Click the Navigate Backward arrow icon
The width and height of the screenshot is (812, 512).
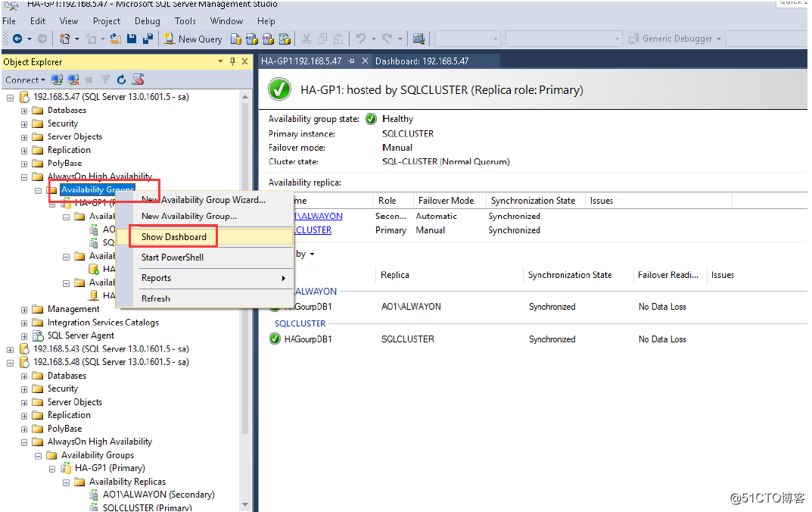pyautogui.click(x=17, y=39)
